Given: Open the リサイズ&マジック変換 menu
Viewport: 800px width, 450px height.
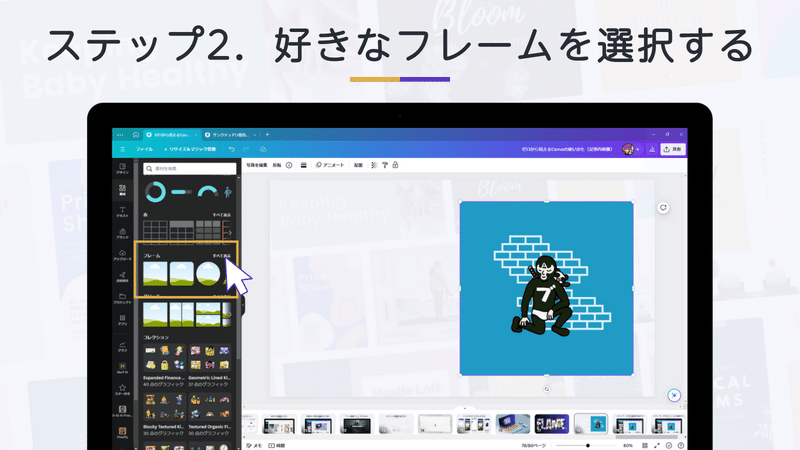Looking at the screenshot, I should tap(190, 149).
